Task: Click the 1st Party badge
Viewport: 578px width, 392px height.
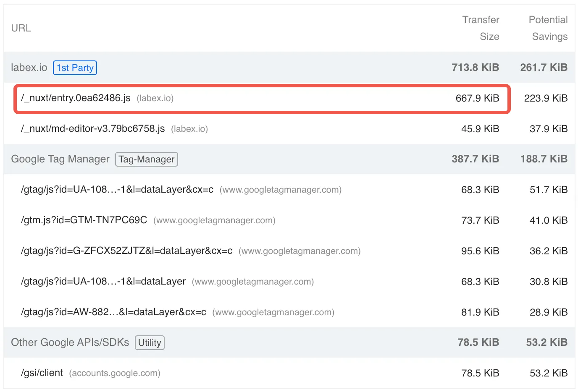Action: point(75,68)
